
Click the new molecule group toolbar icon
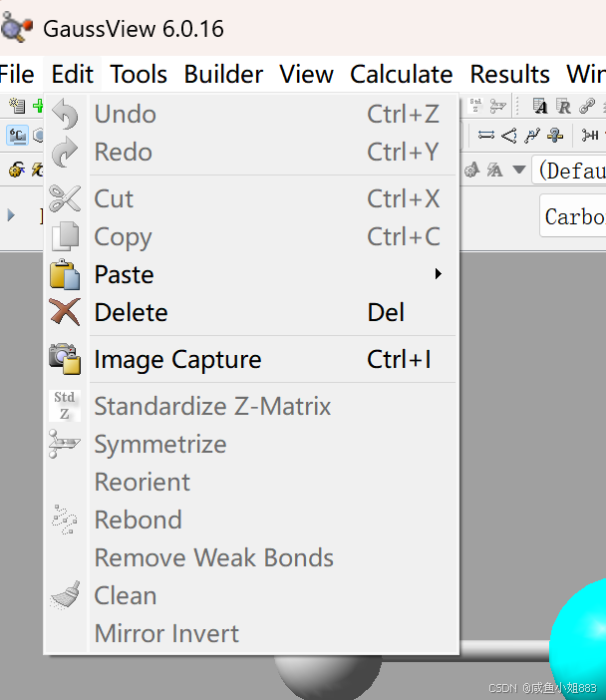17,106
